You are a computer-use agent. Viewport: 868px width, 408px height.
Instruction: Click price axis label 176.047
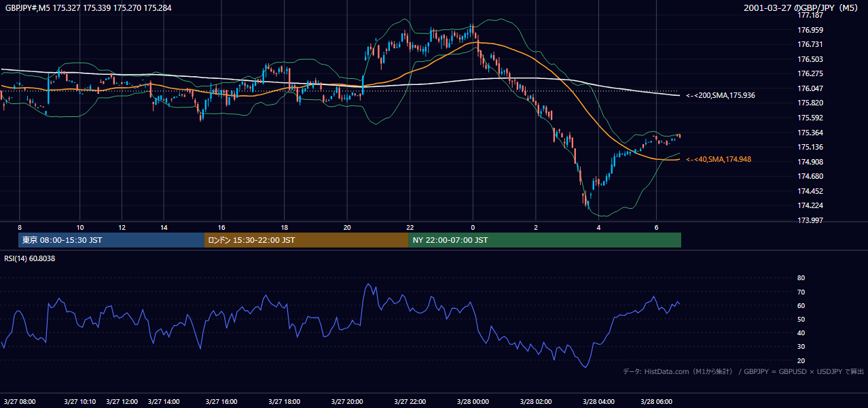pyautogui.click(x=810, y=88)
